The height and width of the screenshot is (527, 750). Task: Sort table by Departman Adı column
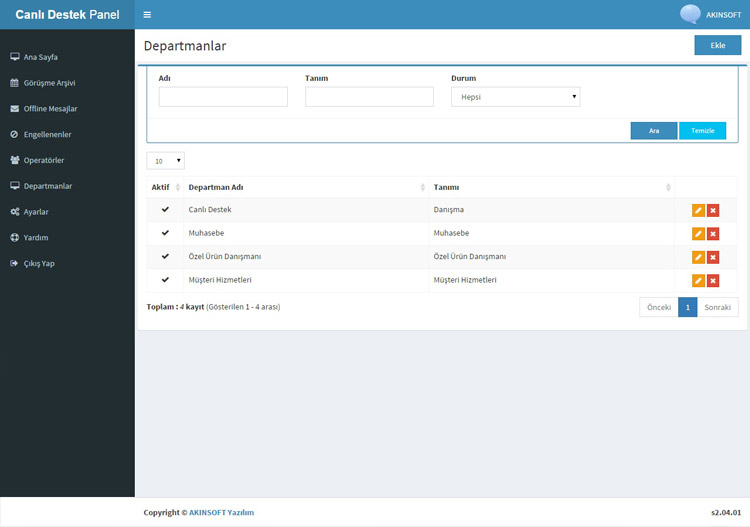pos(305,187)
